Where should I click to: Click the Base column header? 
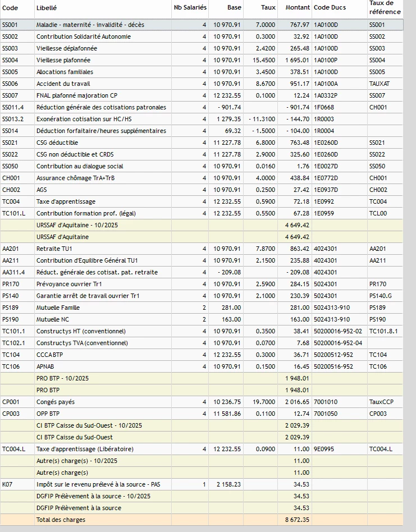234,7
